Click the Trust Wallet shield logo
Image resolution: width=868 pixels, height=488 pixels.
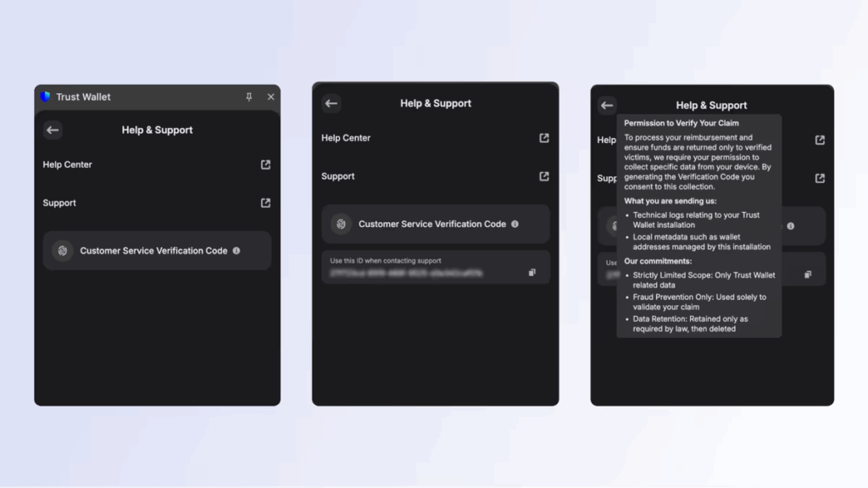click(46, 97)
